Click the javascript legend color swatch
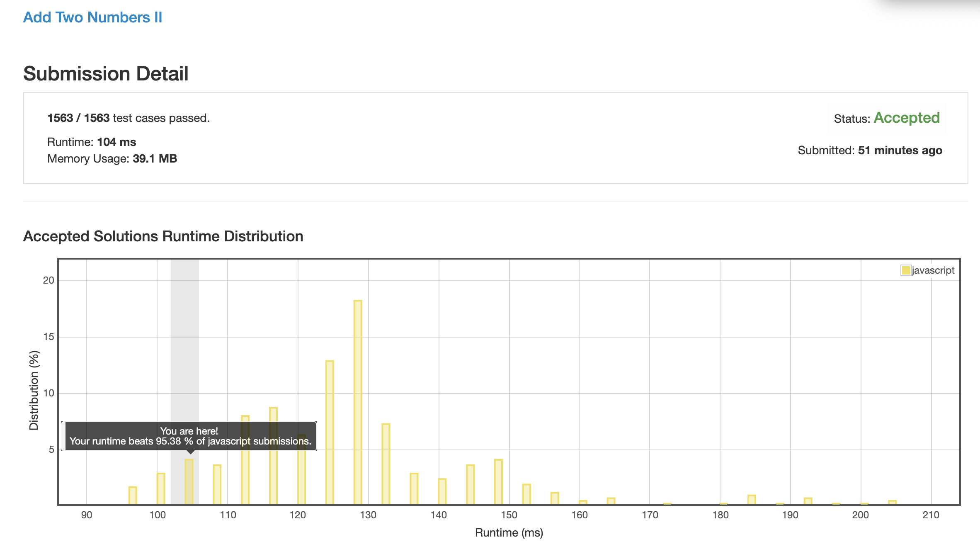 tap(906, 270)
